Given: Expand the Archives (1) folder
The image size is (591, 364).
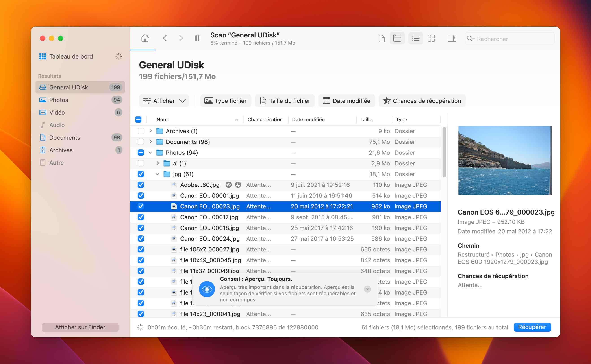Looking at the screenshot, I should click(150, 131).
